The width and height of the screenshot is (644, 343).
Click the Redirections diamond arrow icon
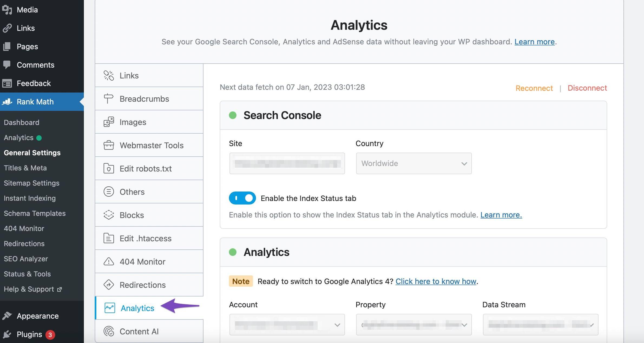tap(109, 285)
